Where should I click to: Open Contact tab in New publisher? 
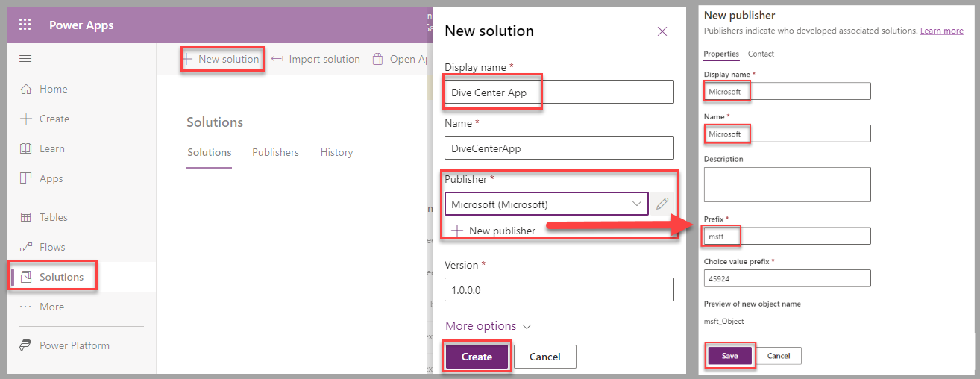pyautogui.click(x=761, y=54)
